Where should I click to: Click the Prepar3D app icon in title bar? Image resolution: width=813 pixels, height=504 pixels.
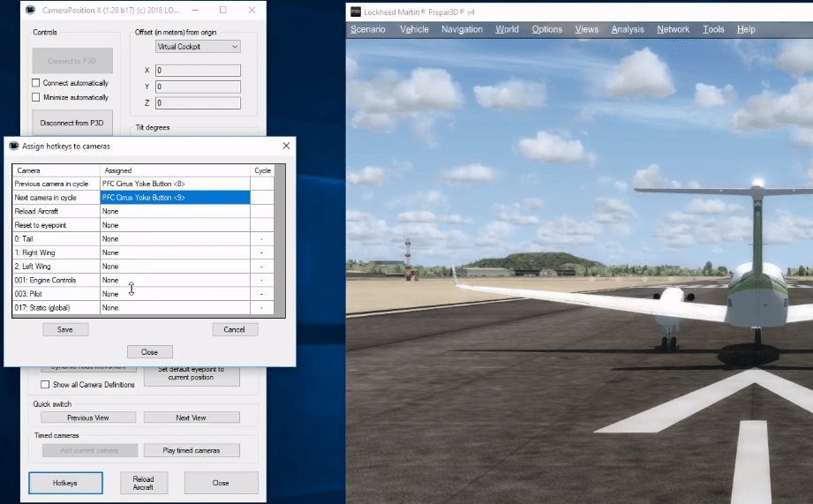pos(355,11)
